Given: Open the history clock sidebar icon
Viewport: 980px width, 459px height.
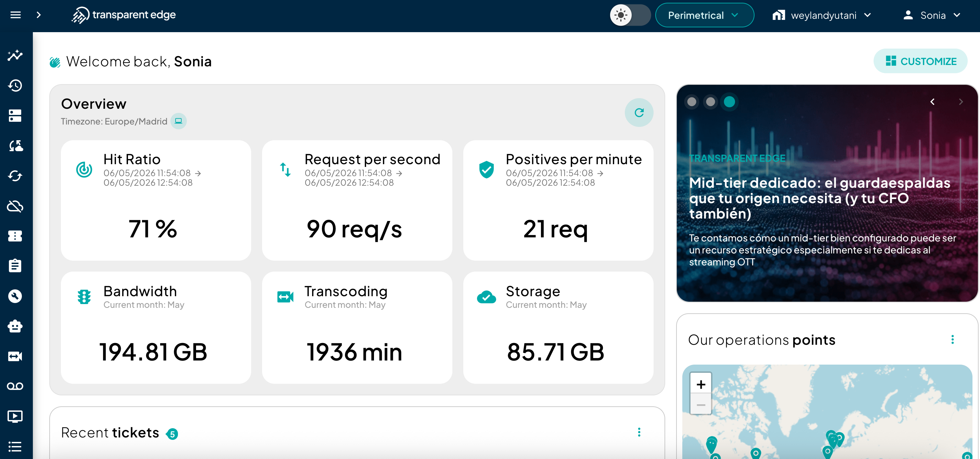Looking at the screenshot, I should pyautogui.click(x=15, y=86).
